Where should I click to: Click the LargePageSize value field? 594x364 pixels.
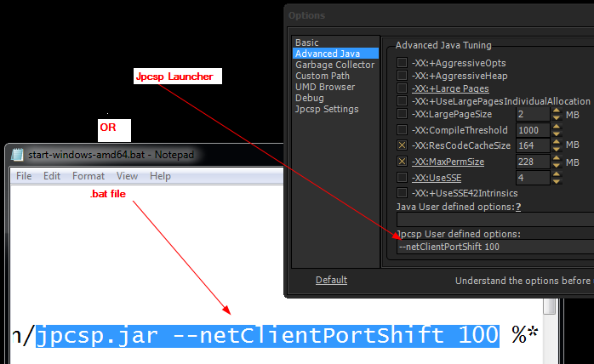coord(533,114)
